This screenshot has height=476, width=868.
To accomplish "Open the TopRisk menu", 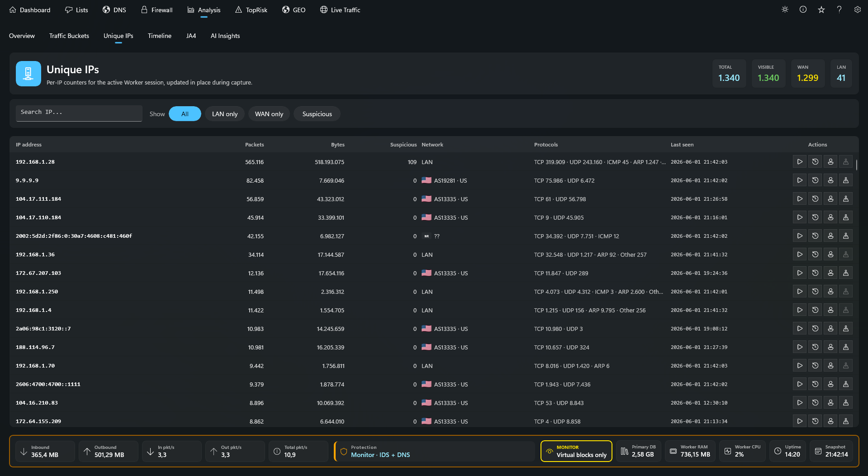I will click(x=251, y=10).
